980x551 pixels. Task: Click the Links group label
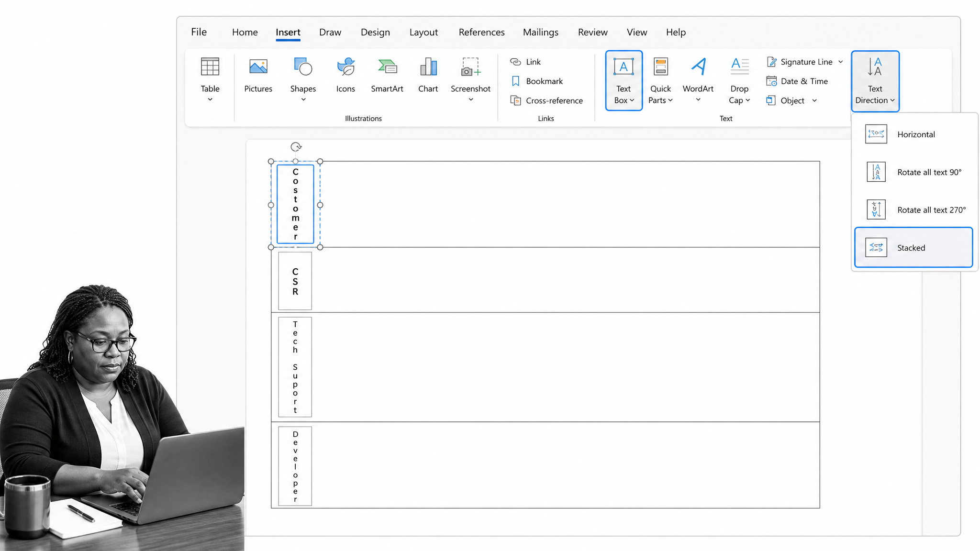[x=546, y=118]
